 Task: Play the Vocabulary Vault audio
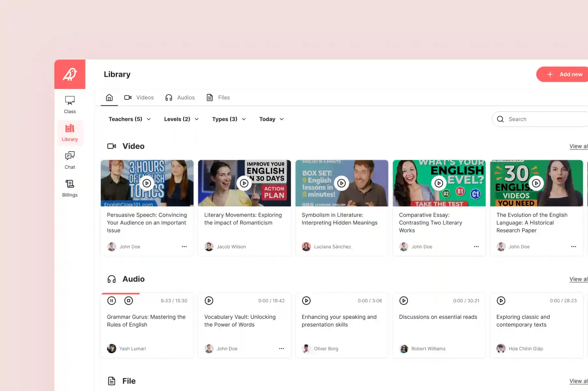point(209,300)
